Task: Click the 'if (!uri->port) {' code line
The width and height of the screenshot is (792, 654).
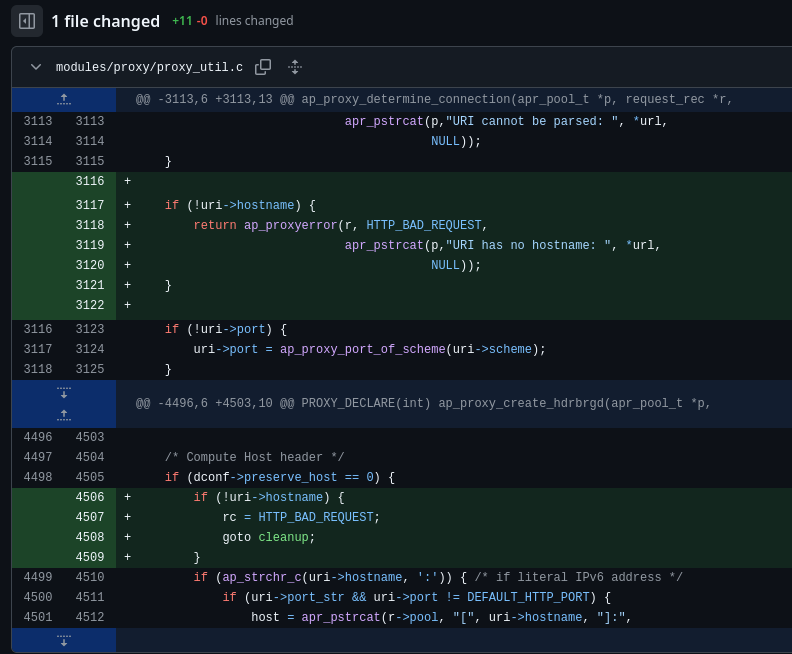Action: [226, 329]
